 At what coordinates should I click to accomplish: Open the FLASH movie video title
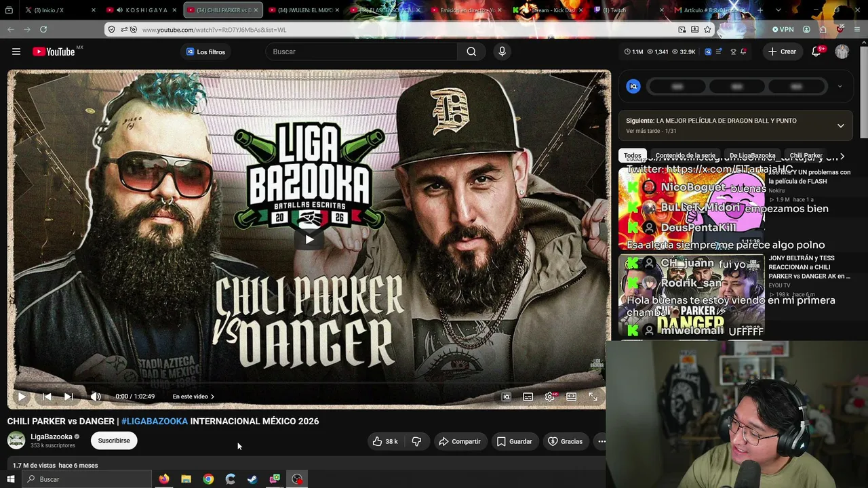click(x=809, y=177)
